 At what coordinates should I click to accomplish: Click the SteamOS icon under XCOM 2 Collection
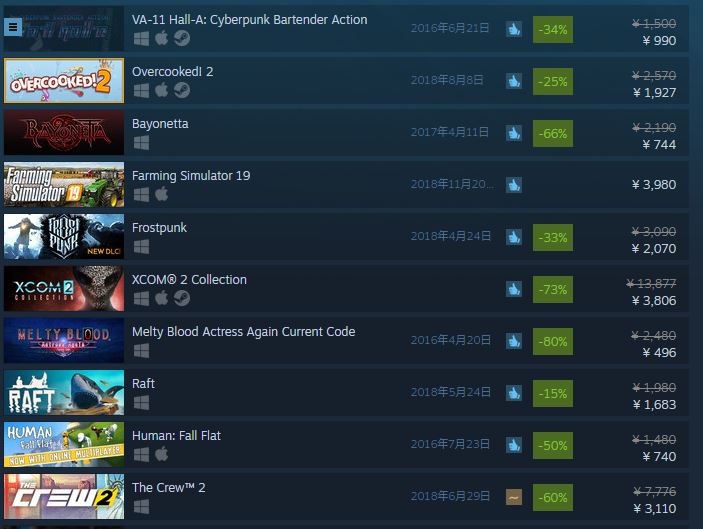(182, 299)
